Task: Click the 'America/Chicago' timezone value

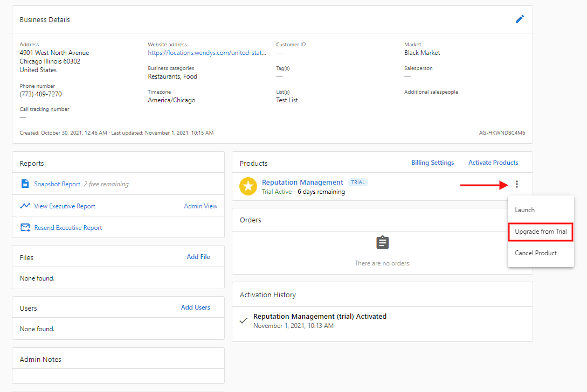Action: [x=171, y=100]
